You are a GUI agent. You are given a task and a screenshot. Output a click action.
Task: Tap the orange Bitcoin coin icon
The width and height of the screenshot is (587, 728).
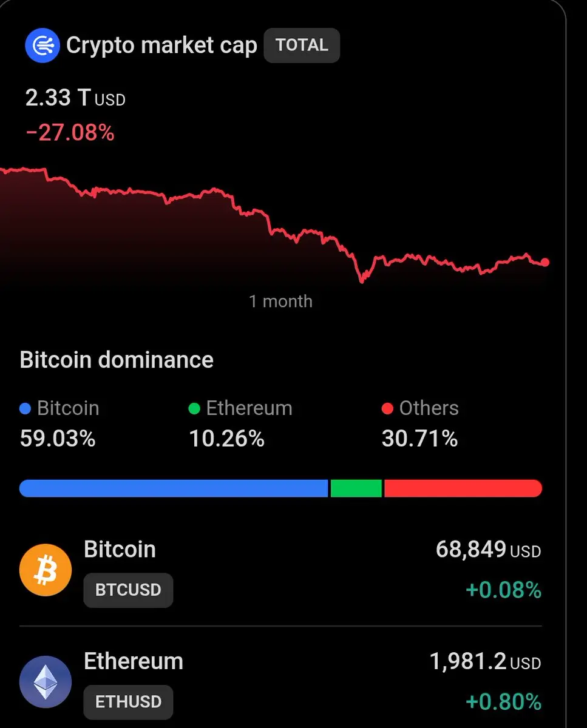pos(46,571)
